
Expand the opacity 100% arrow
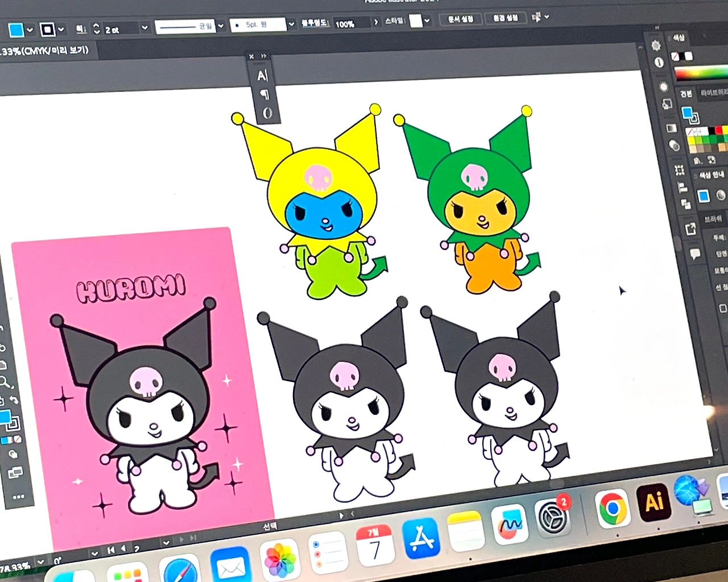(x=376, y=22)
